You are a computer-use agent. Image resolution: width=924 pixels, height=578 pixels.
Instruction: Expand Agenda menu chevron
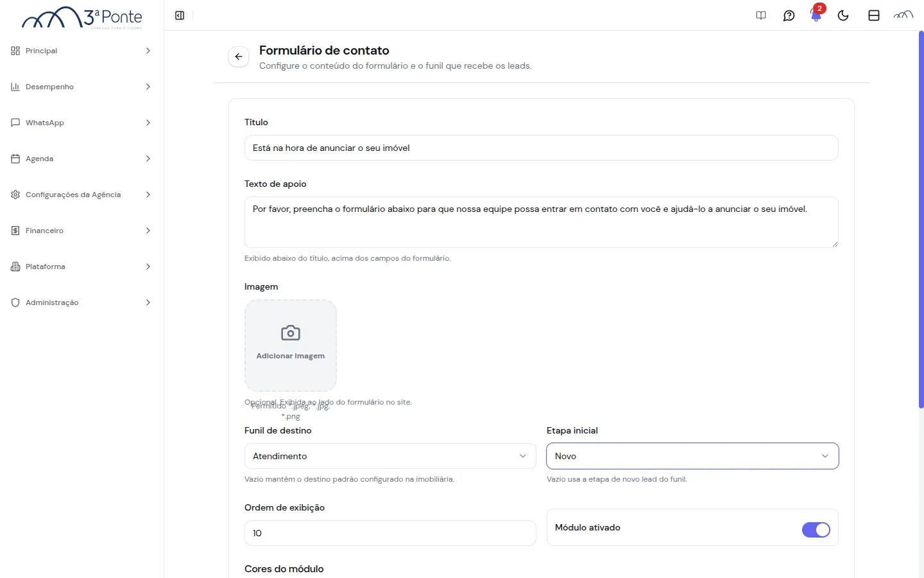click(x=148, y=159)
